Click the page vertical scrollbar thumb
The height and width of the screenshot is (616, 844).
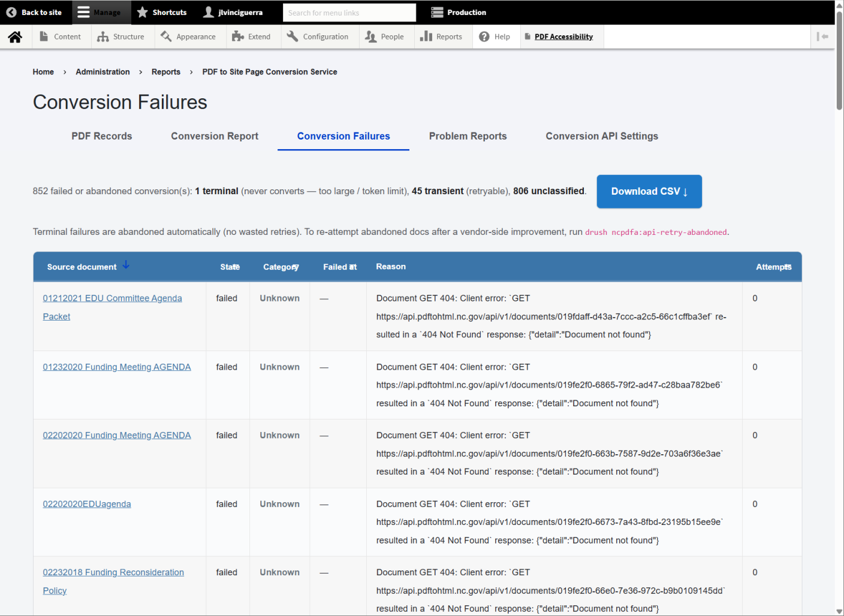[x=839, y=60]
